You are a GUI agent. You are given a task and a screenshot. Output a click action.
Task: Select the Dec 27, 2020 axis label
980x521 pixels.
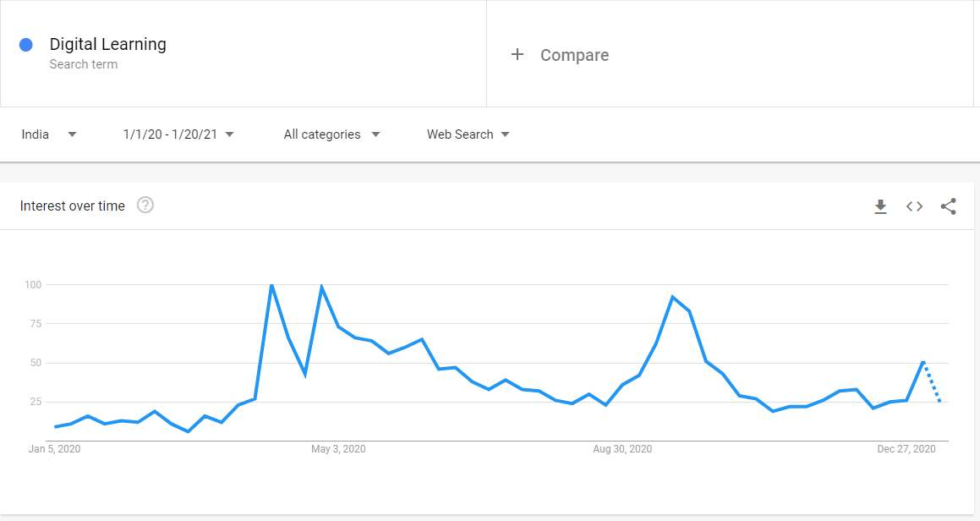pos(906,449)
